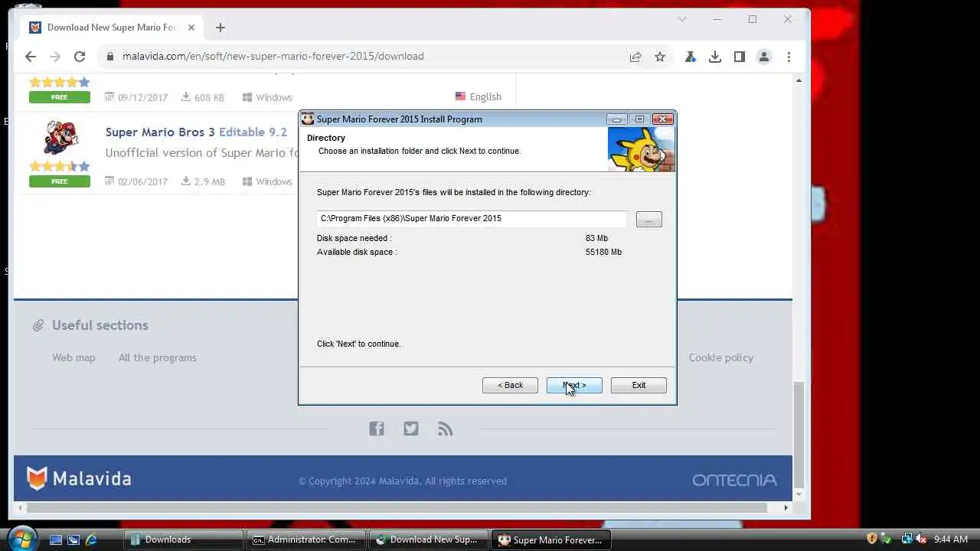Click the 9:44 AM taskbar clock

[x=951, y=540]
